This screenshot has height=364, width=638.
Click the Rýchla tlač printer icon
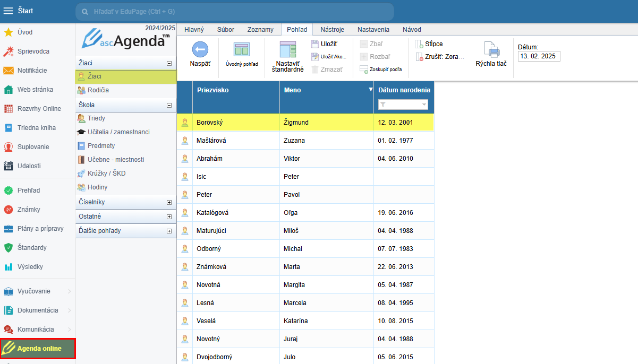coord(491,50)
